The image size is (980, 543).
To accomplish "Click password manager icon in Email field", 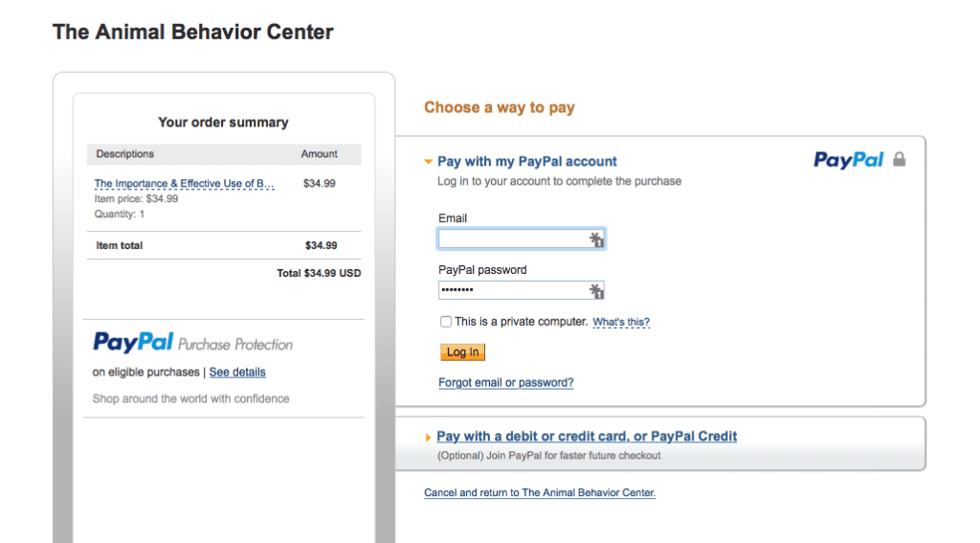I will [596, 239].
